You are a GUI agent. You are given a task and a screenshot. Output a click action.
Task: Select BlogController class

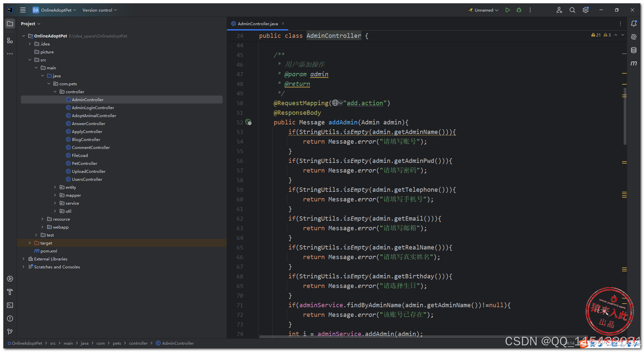[x=86, y=139]
